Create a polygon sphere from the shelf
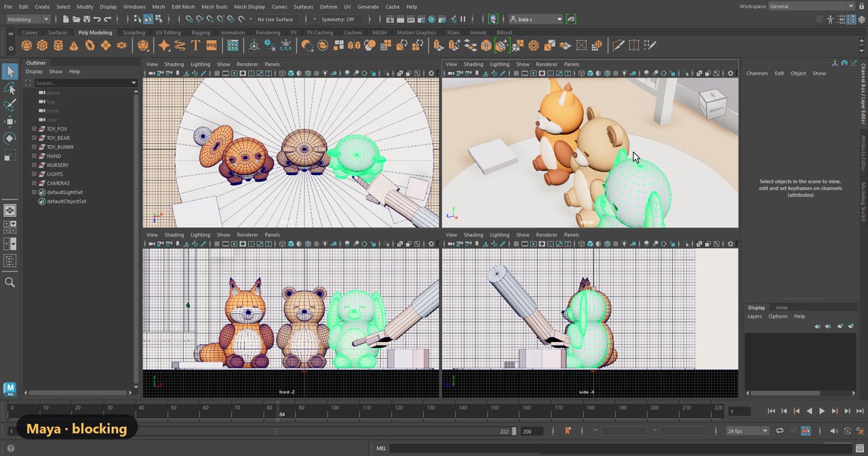Screen dimensions: 868x456 pos(26,45)
